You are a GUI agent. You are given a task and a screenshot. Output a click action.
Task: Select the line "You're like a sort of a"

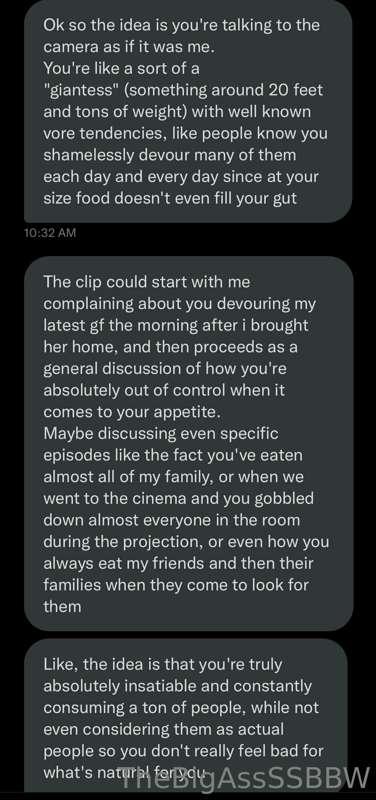pos(121,68)
